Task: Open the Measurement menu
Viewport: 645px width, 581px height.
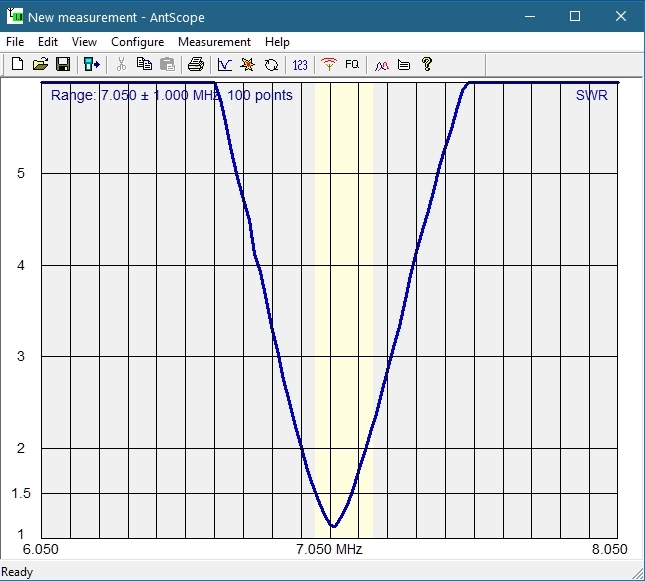Action: click(x=214, y=42)
